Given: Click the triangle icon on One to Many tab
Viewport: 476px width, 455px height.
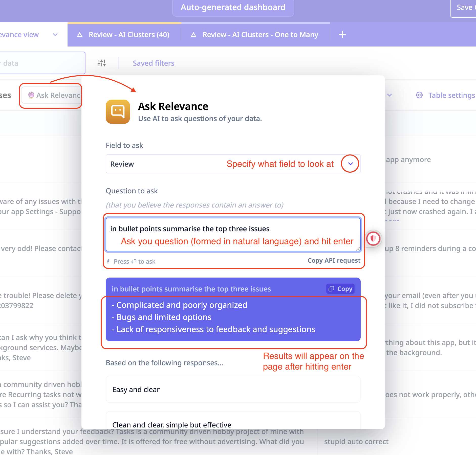Looking at the screenshot, I should tap(193, 35).
